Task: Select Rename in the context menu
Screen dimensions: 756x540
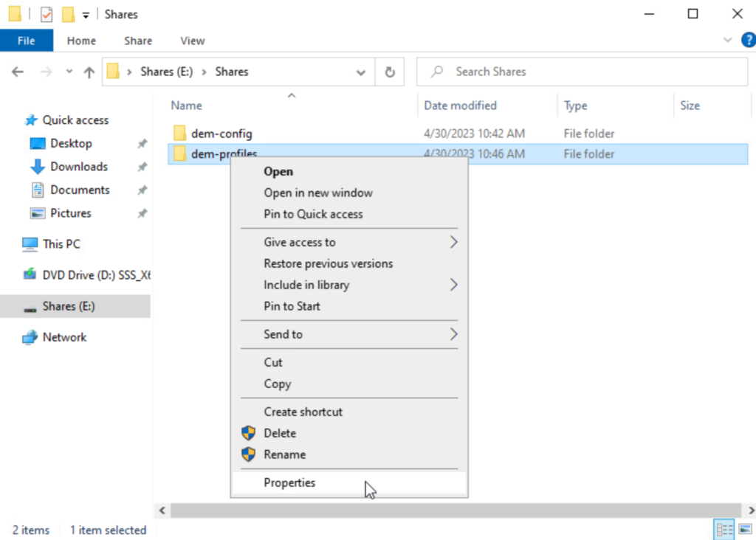Action: tap(284, 454)
